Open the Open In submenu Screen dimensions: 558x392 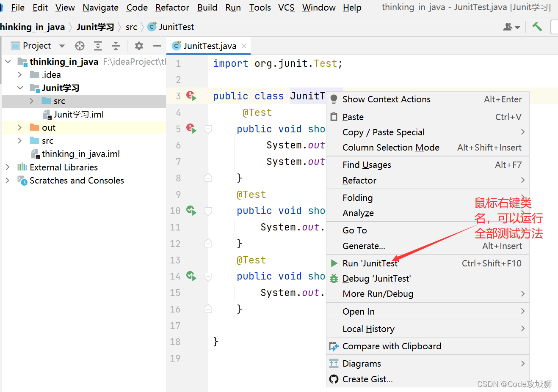click(x=428, y=312)
